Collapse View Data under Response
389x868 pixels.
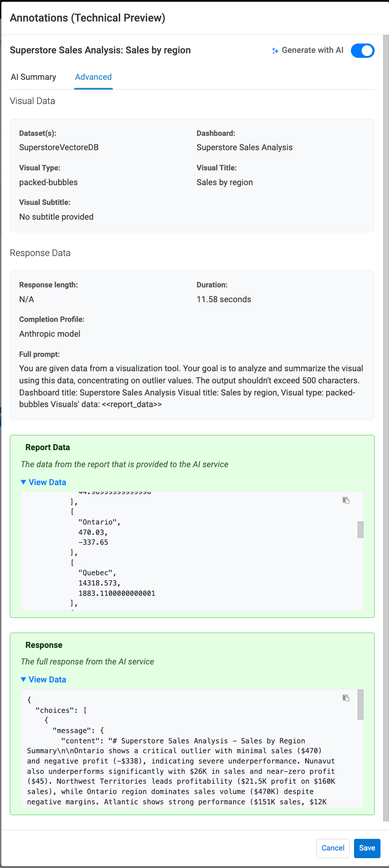click(43, 680)
